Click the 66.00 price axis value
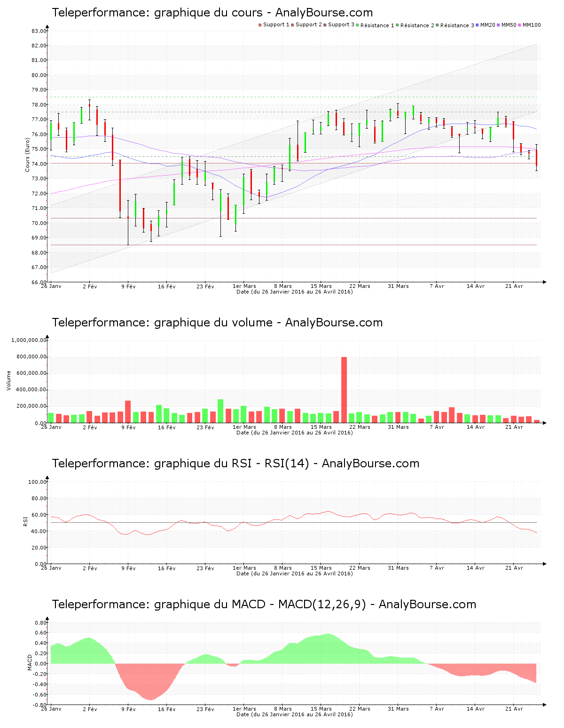This screenshot has height=728, width=564. (39, 282)
